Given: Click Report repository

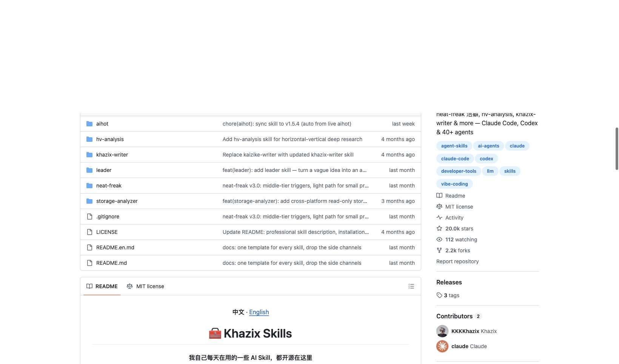Looking at the screenshot, I should tap(457, 261).
